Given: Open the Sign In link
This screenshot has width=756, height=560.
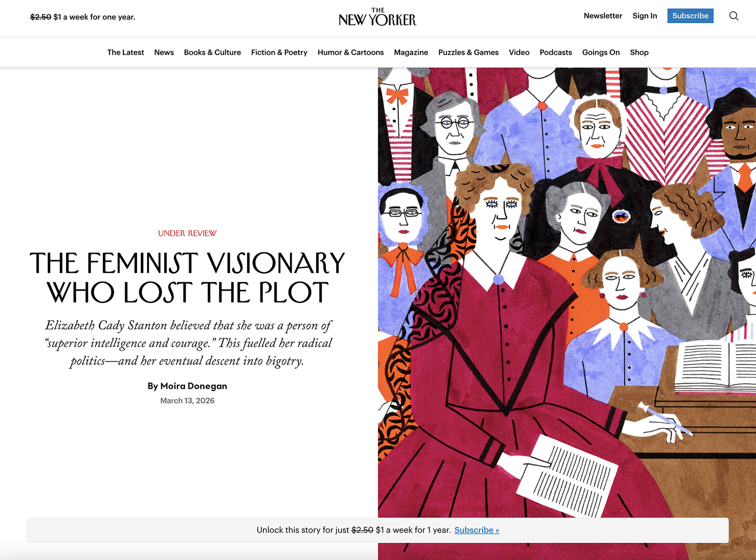Looking at the screenshot, I should (x=645, y=16).
